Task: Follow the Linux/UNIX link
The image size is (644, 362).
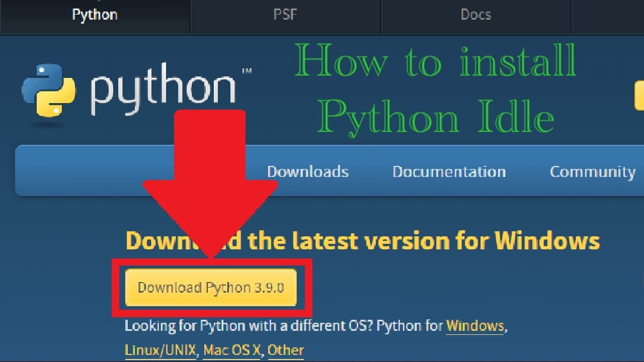Action: [x=160, y=350]
